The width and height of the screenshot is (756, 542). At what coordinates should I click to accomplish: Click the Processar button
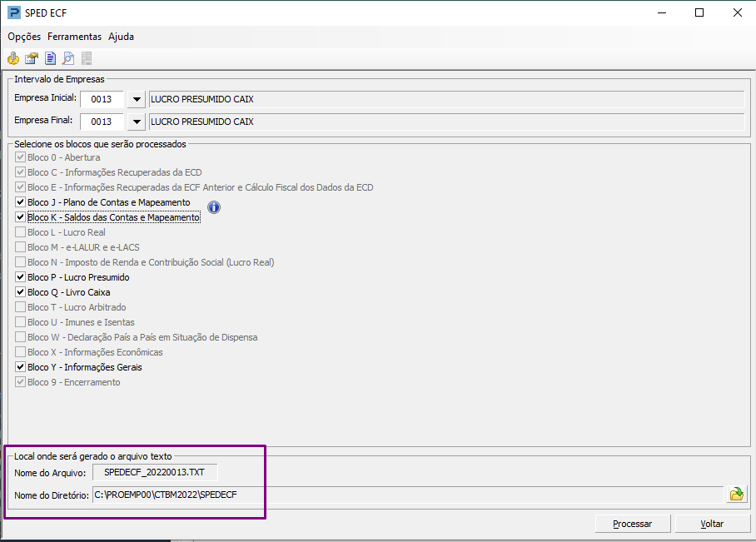click(633, 524)
